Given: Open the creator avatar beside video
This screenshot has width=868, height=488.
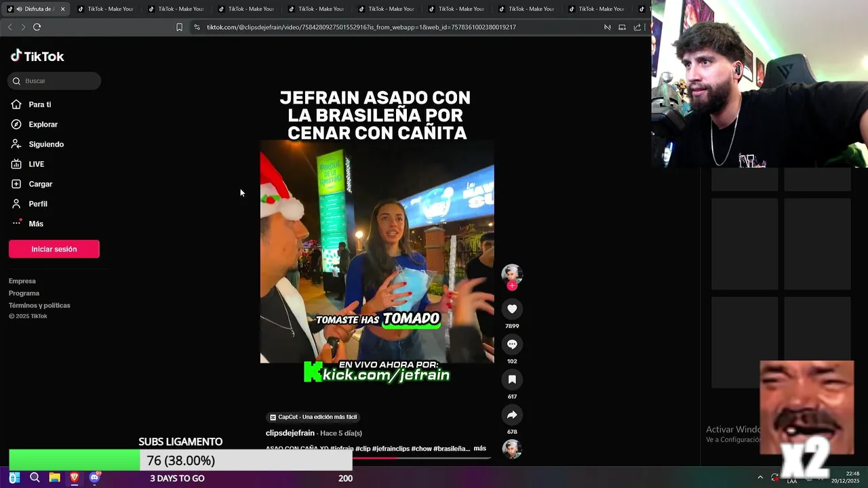Looking at the screenshot, I should click(x=512, y=274).
